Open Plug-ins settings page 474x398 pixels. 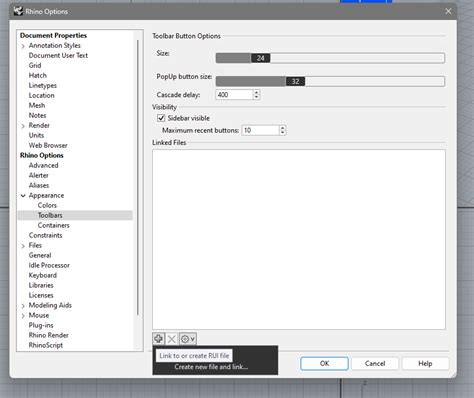[x=41, y=325]
